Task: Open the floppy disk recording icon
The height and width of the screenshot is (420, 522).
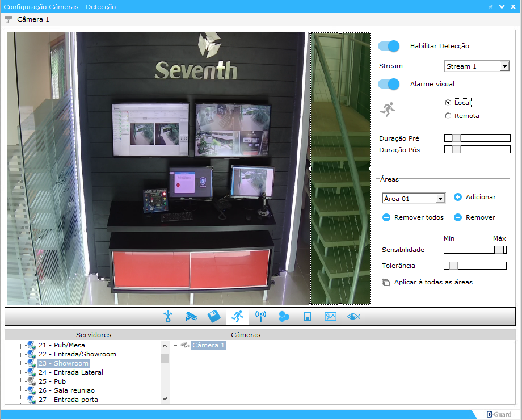Action: 214,317
